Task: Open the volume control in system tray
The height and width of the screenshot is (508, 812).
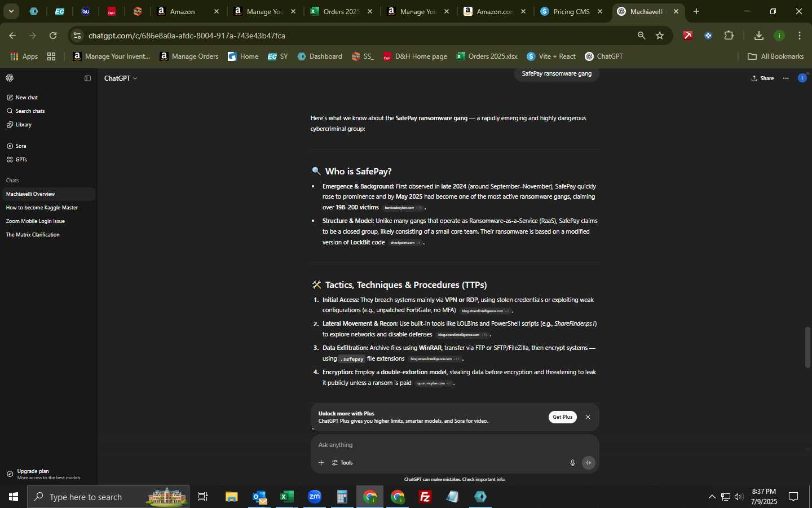Action: pos(739,497)
